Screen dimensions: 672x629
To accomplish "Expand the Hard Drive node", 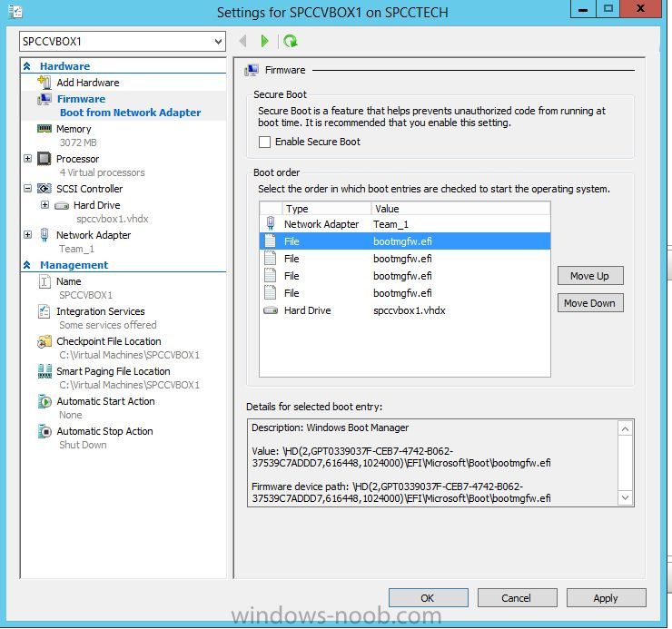I will tap(45, 205).
